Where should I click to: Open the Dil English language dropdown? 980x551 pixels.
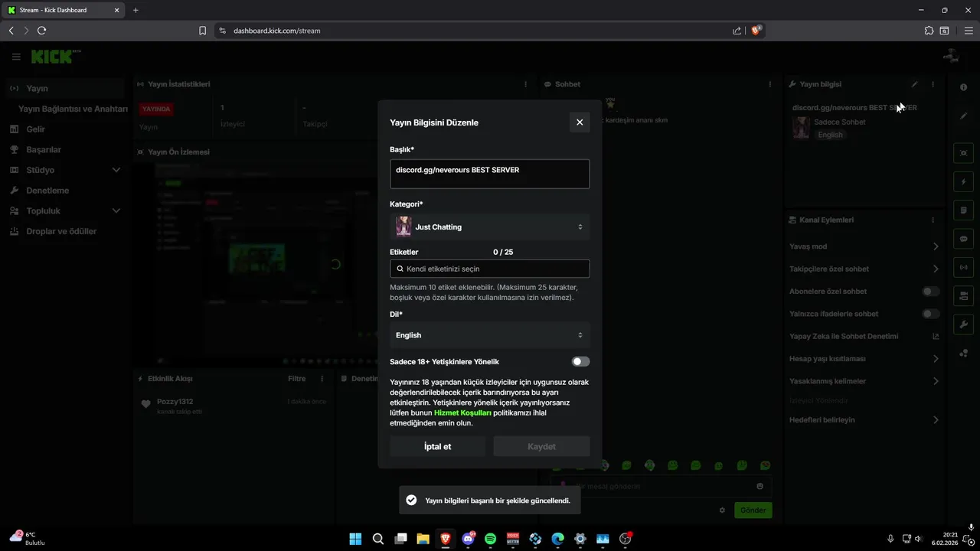pyautogui.click(x=489, y=335)
